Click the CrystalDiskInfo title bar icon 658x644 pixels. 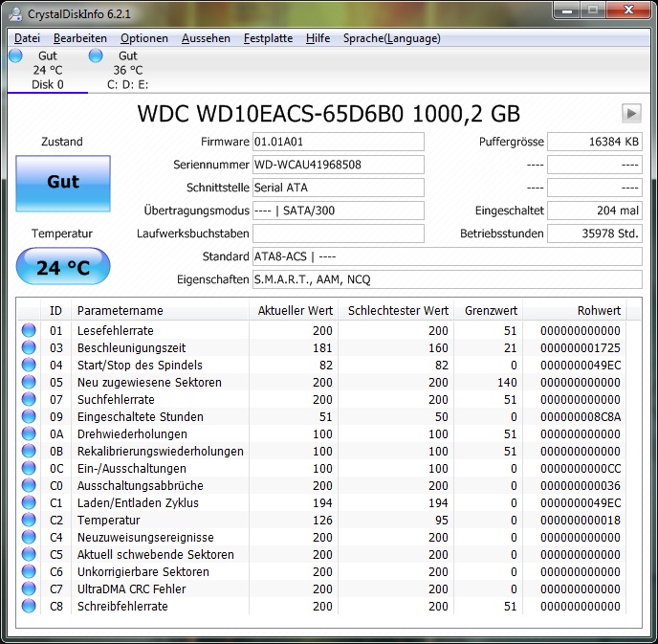point(16,13)
